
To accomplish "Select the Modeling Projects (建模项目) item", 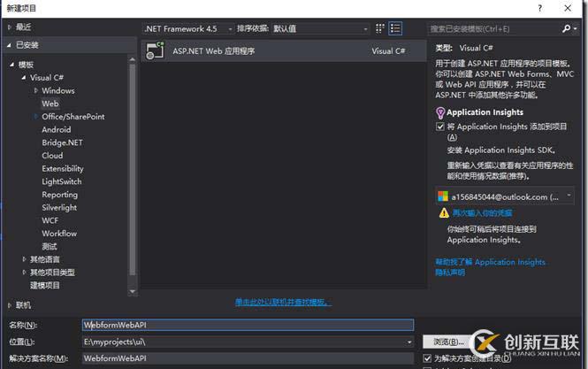I will point(44,285).
